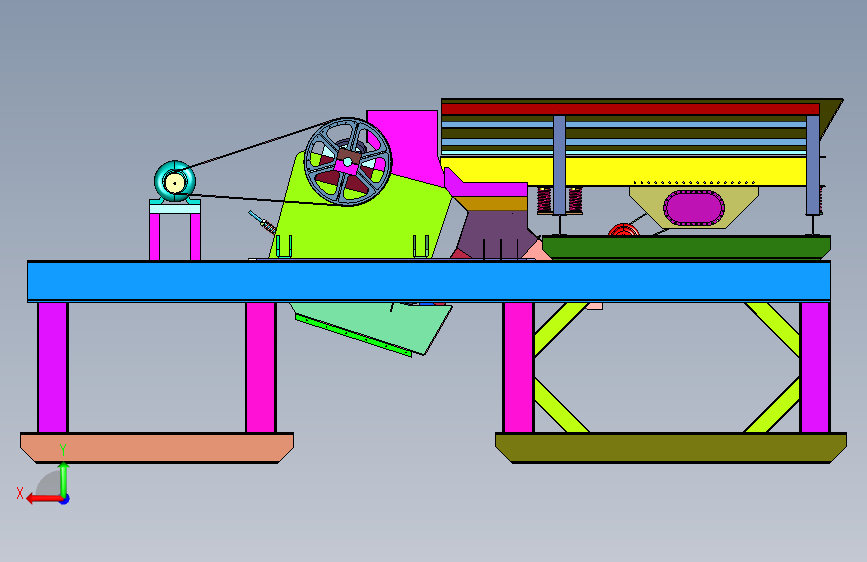Select the far-left purple support leg
Viewport: 867px width, 562px height.
click(53, 367)
